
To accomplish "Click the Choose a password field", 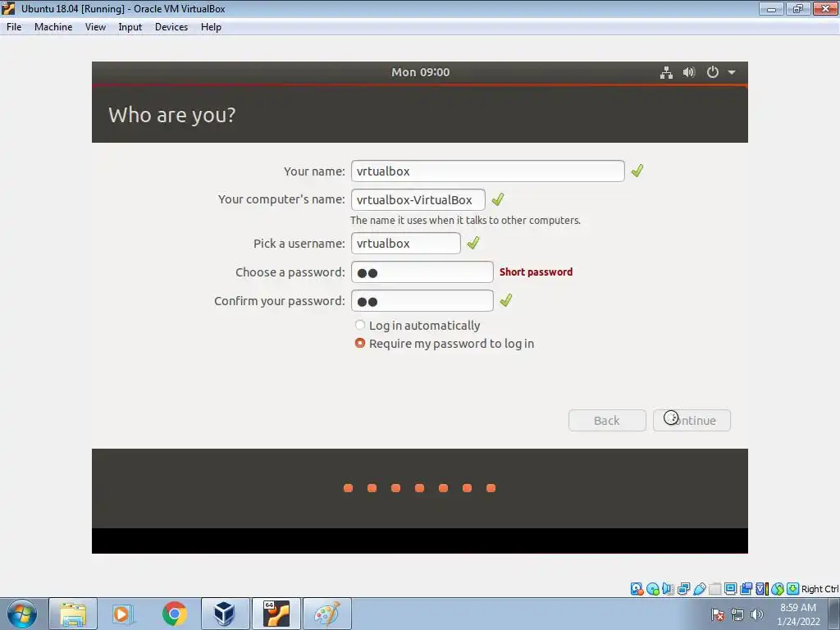I will [x=422, y=272].
